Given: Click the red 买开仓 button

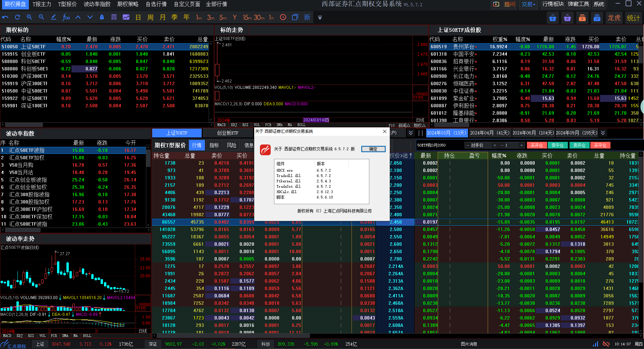Looking at the screenshot, I should click(x=537, y=146).
